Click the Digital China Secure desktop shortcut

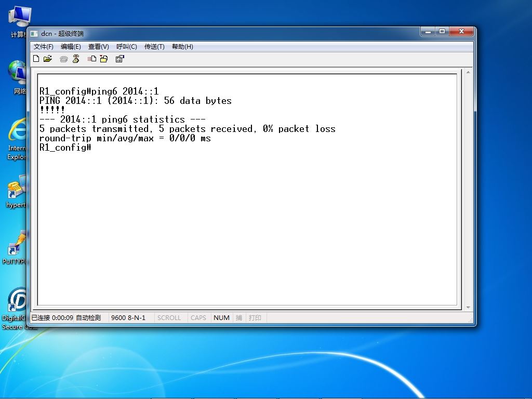pos(15,308)
